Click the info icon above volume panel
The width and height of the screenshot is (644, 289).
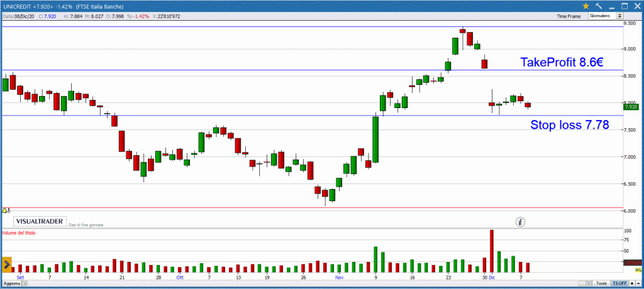pyautogui.click(x=521, y=222)
